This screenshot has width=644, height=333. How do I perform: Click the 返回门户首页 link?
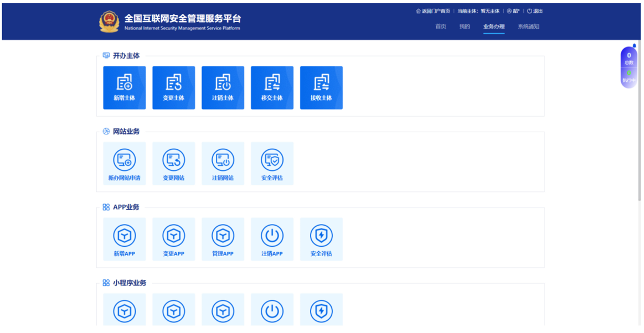(433, 11)
